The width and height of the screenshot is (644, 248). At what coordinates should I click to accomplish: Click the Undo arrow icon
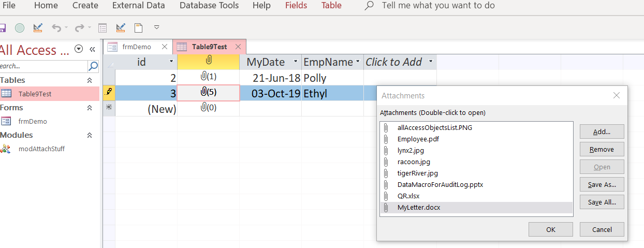(56, 27)
